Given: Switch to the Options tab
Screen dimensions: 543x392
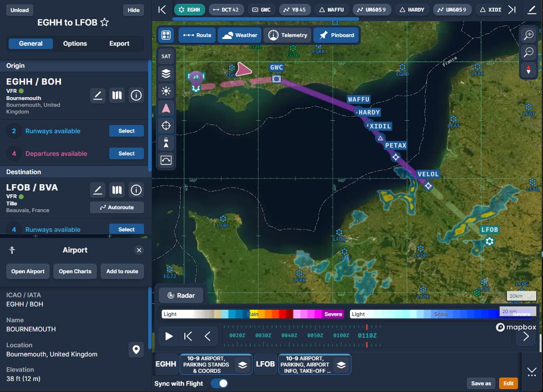Looking at the screenshot, I should [75, 43].
